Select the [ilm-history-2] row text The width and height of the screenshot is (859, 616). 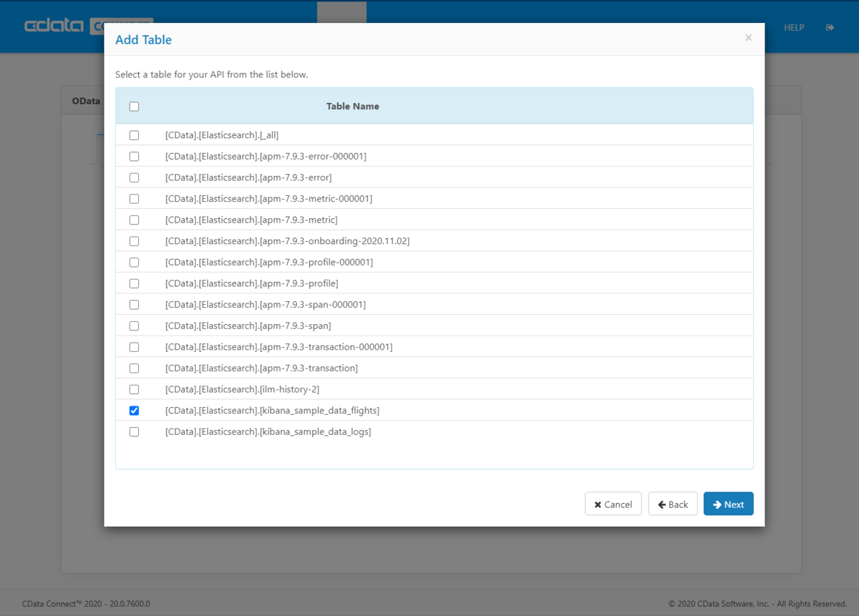point(242,390)
